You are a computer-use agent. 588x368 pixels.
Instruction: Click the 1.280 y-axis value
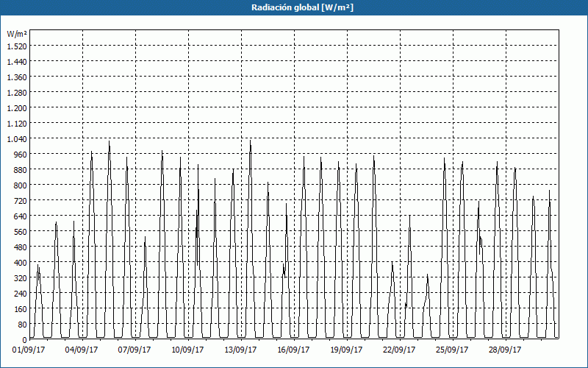(x=17, y=93)
